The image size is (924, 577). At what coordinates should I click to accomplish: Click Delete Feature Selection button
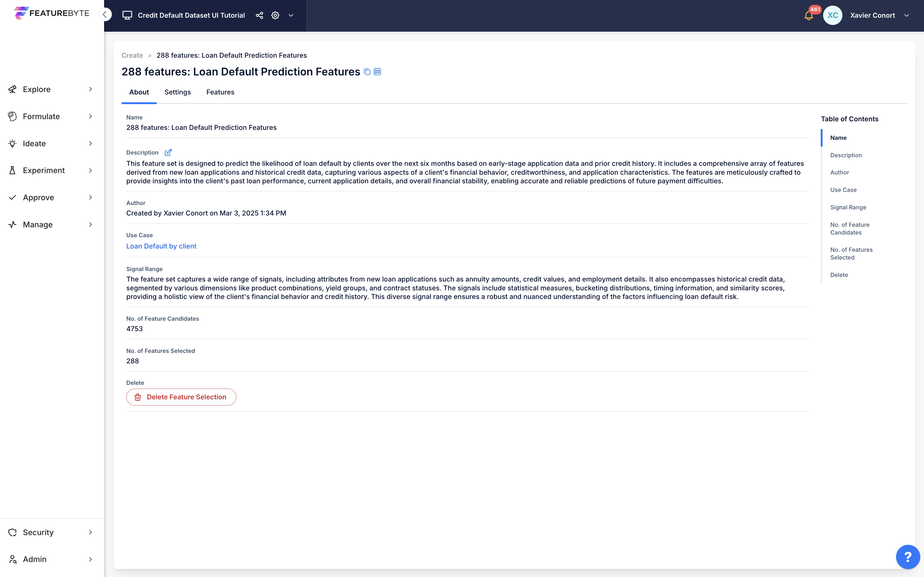[x=181, y=397]
